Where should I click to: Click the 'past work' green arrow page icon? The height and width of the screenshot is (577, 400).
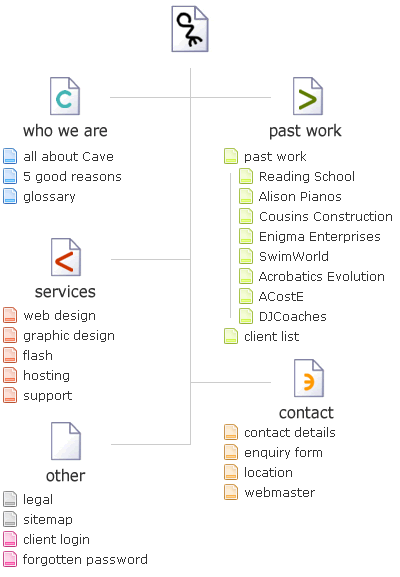click(308, 96)
